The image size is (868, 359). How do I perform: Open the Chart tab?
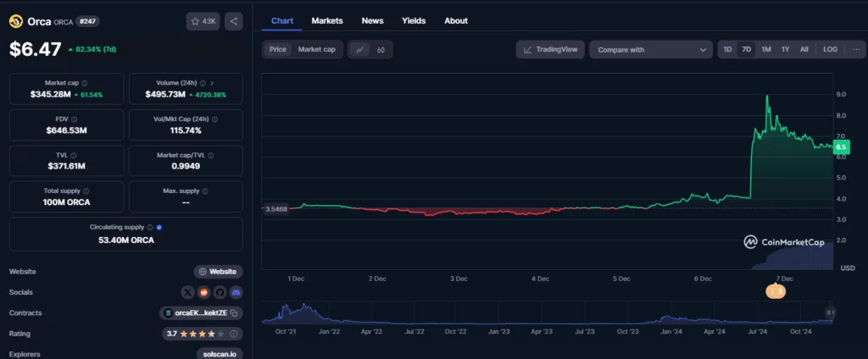281,20
